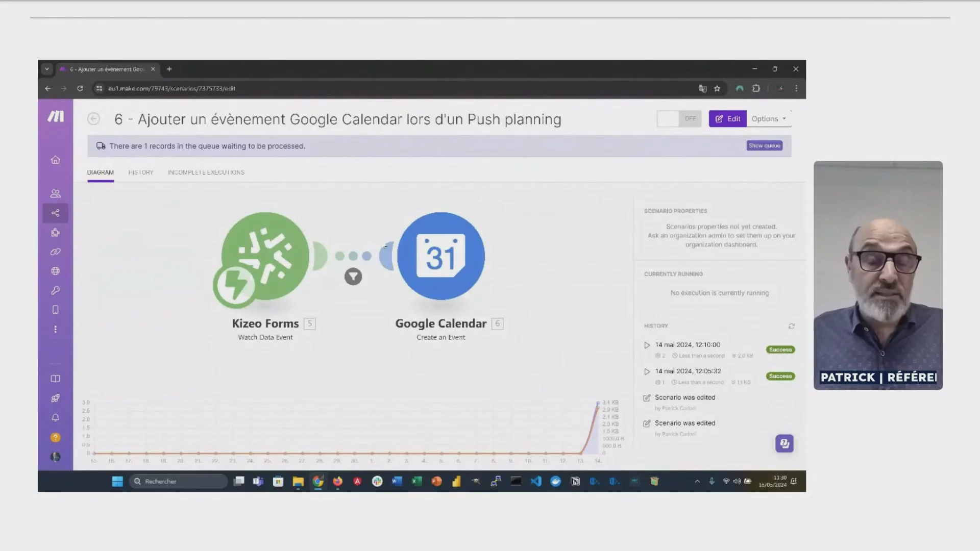The image size is (980, 551).
Task: Open the sidebar three-dots More menu
Action: [55, 330]
